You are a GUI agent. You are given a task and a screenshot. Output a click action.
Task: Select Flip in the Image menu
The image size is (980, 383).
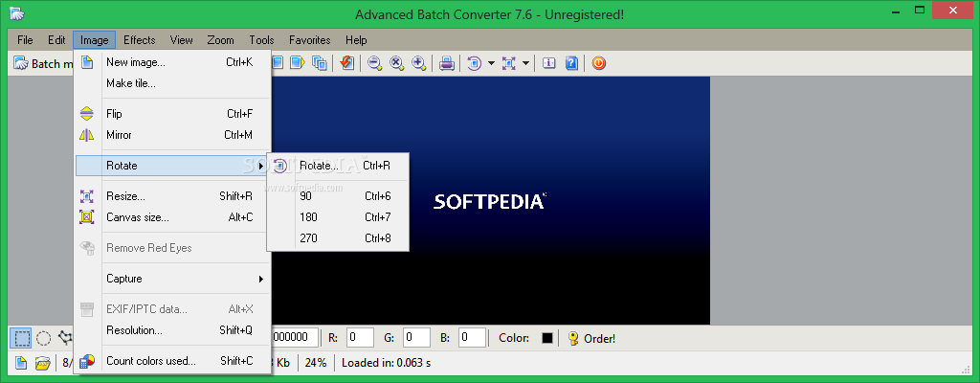172,114
